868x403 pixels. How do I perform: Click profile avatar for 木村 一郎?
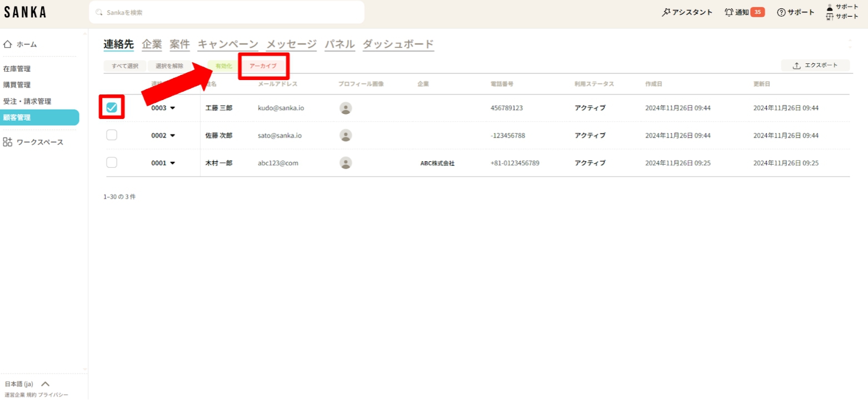346,163
